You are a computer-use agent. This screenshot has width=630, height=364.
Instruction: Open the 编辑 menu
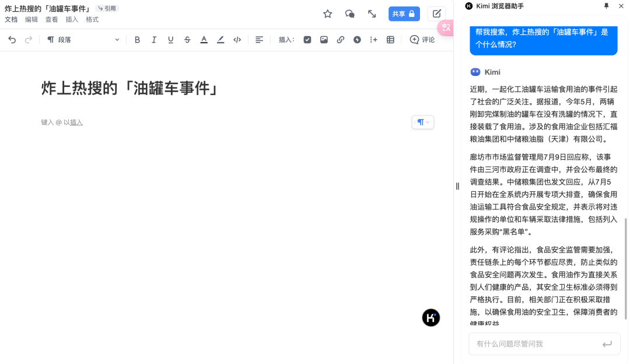[x=32, y=20]
